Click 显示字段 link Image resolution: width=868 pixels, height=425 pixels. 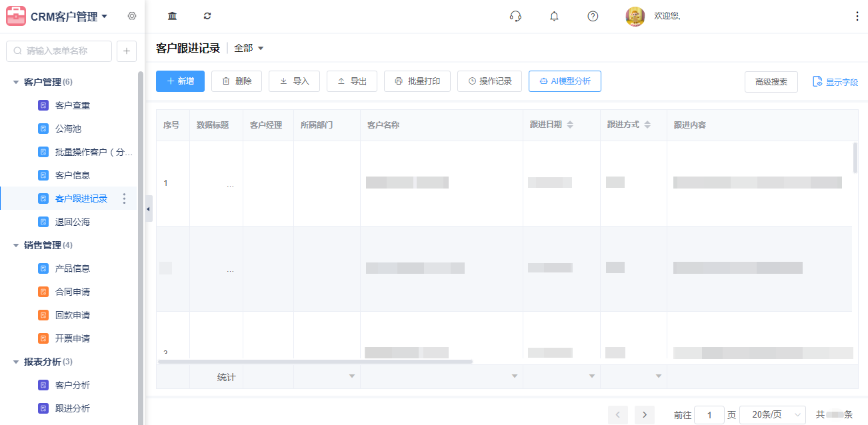(835, 82)
